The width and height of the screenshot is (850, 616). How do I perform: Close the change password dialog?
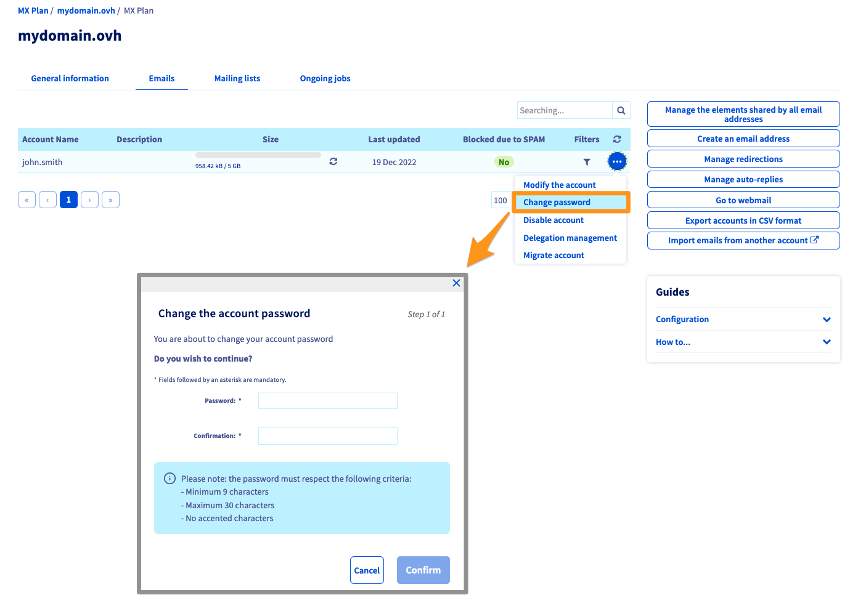(x=456, y=283)
